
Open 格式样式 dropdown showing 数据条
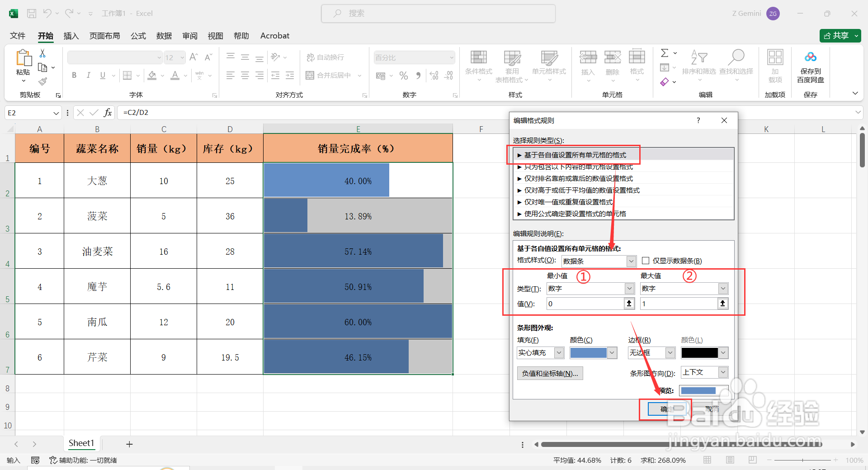click(x=599, y=261)
